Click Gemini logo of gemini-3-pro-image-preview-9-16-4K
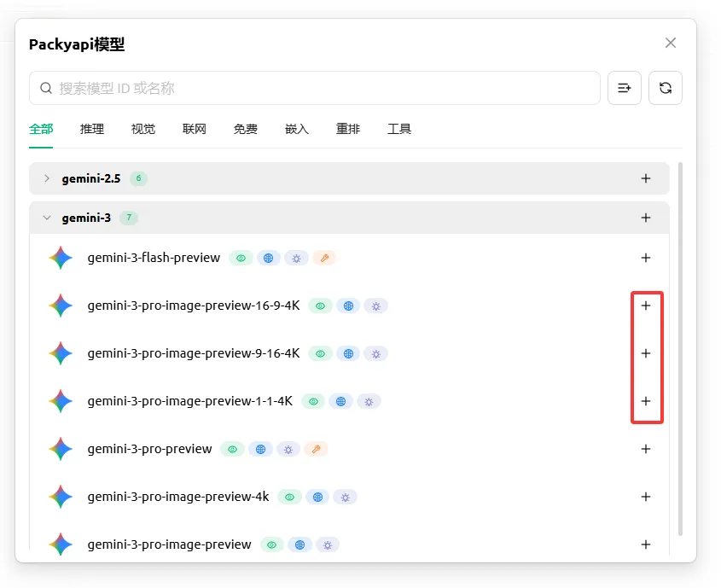721x588 pixels. coord(61,353)
